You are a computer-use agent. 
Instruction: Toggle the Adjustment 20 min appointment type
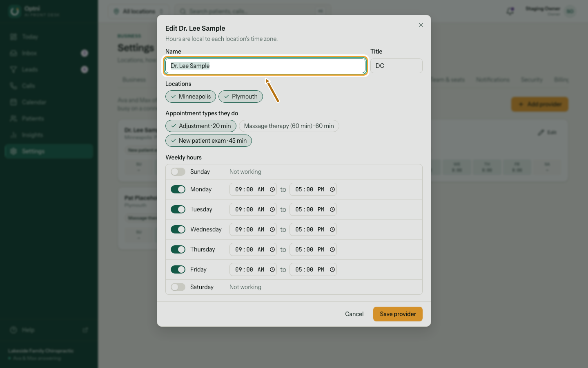pos(201,126)
